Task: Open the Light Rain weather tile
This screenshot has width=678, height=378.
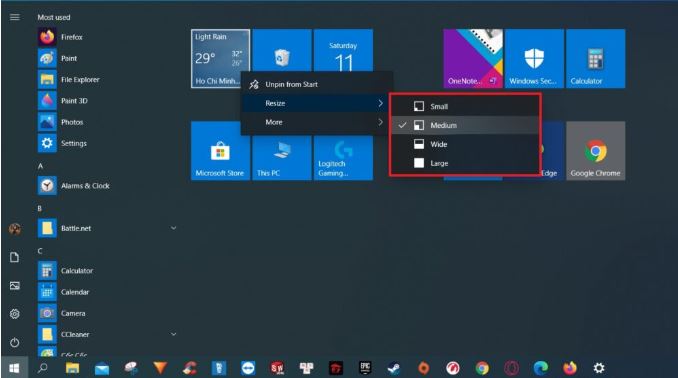Action: point(221,59)
